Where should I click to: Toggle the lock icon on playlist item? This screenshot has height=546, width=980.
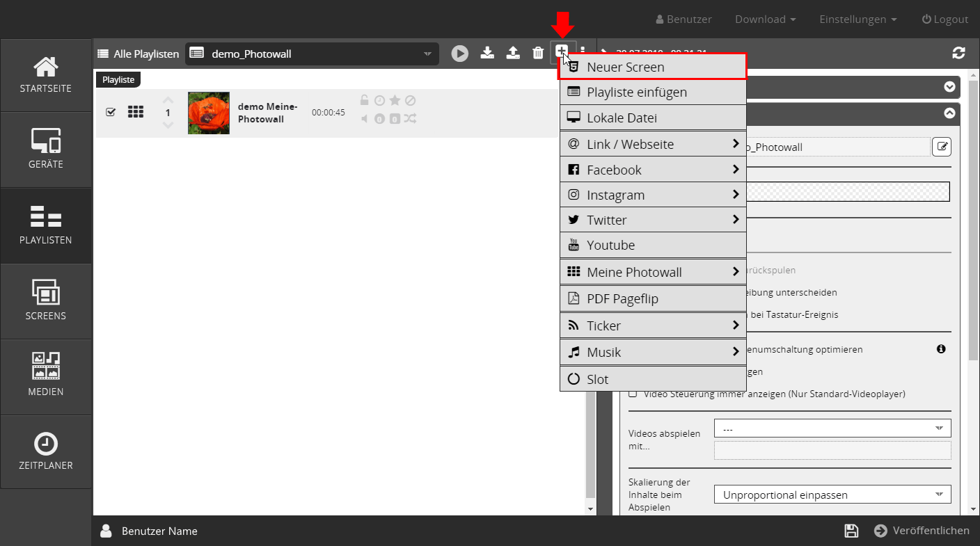click(x=364, y=100)
